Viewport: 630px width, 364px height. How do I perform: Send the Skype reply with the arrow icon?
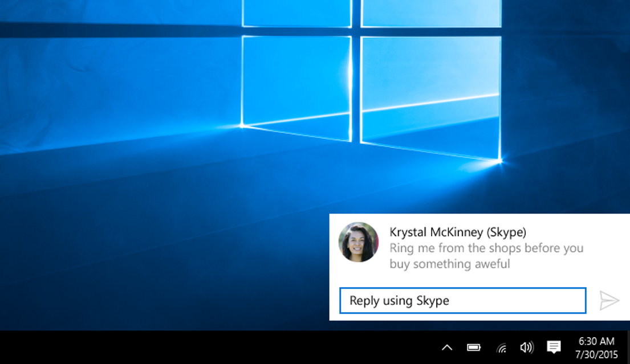click(x=609, y=301)
